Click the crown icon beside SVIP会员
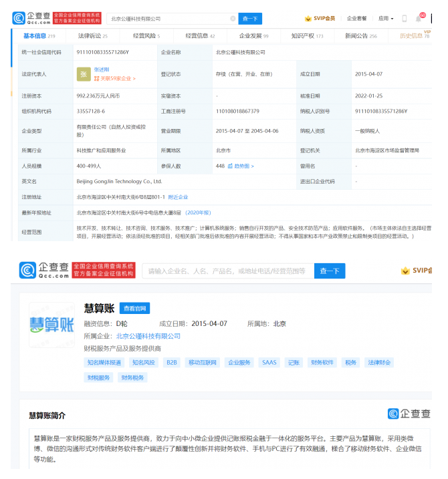 click(x=308, y=18)
